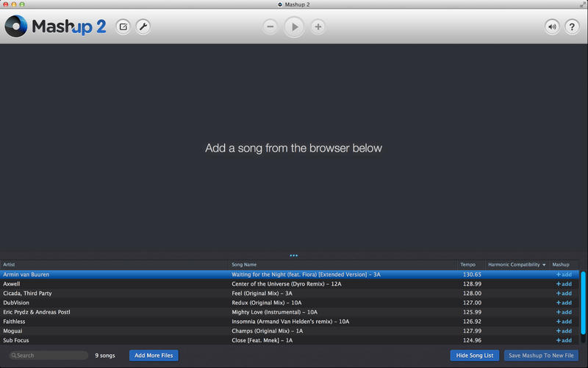Hide the song list panel

pos(474,355)
